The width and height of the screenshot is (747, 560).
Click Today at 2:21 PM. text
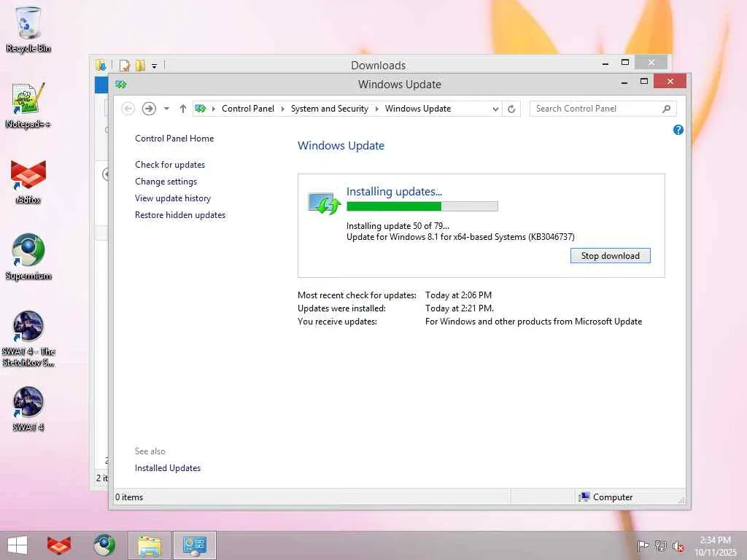tap(460, 308)
